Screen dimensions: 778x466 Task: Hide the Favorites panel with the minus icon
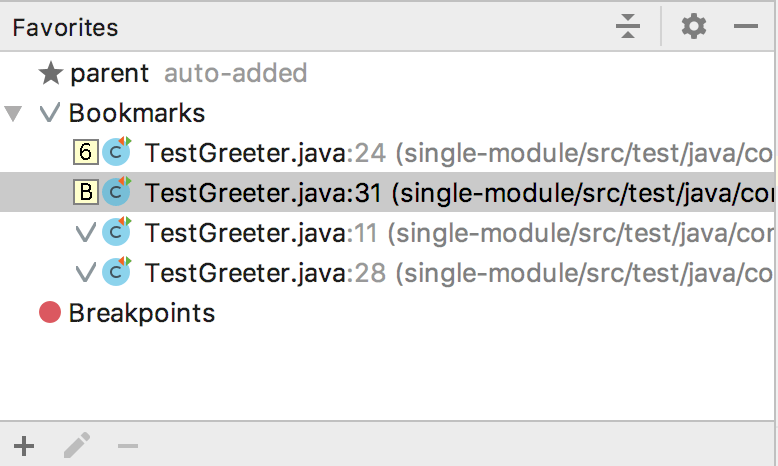[x=746, y=26]
